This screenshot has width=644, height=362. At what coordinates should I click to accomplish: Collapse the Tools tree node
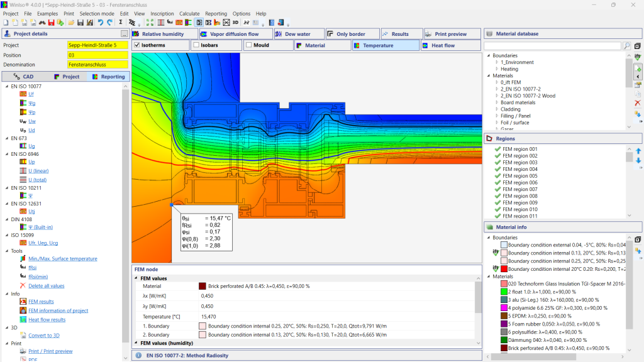pyautogui.click(x=6, y=251)
